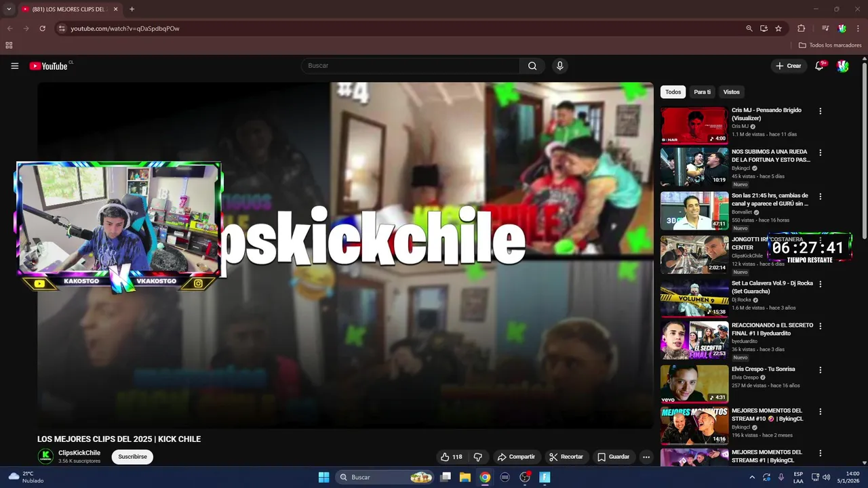The width and height of the screenshot is (868, 488).
Task: Select the Todos filter chip
Action: [673, 91]
